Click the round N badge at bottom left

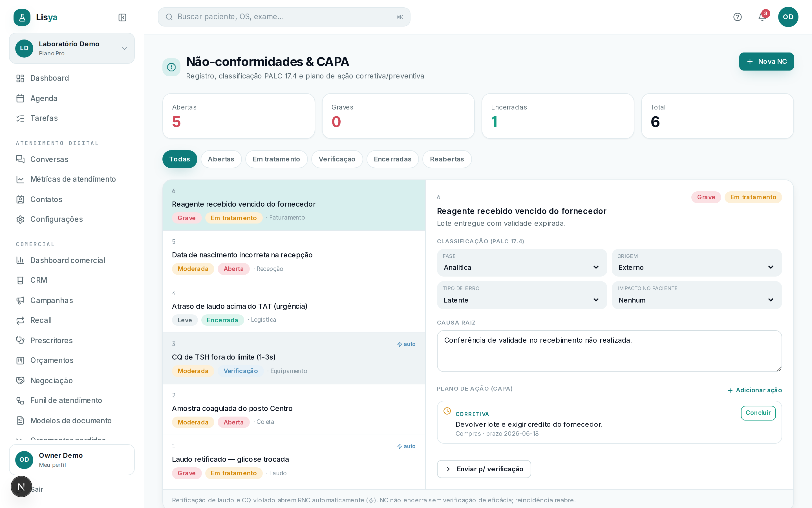pyautogui.click(x=21, y=486)
